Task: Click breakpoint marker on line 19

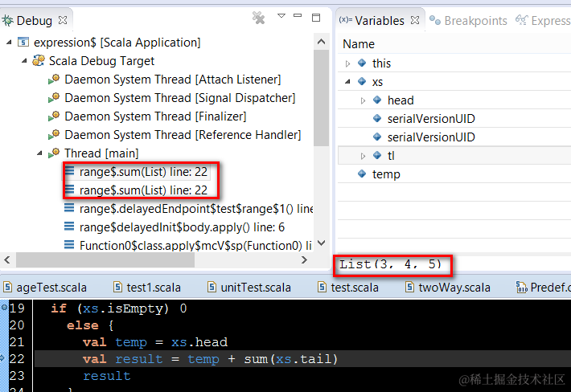Action: coord(4,308)
